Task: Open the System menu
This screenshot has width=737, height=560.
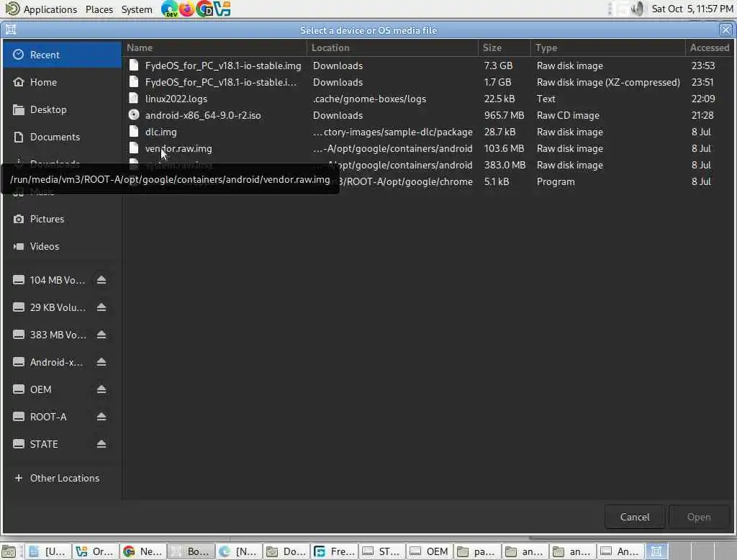Action: [137, 9]
